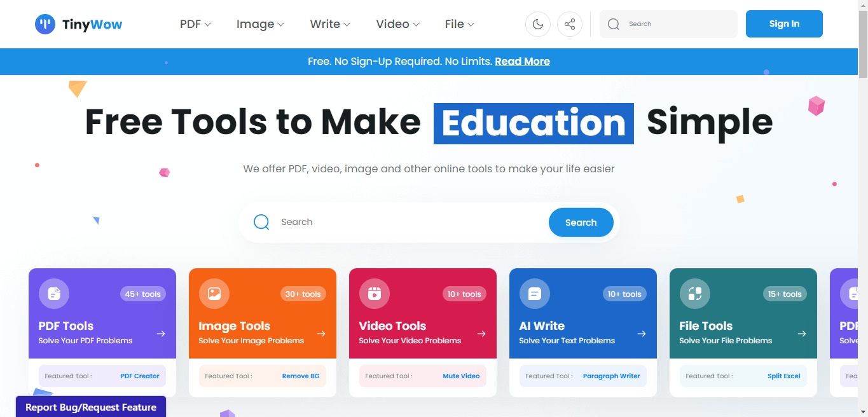Toggle dark mode with moon icon

(x=538, y=24)
